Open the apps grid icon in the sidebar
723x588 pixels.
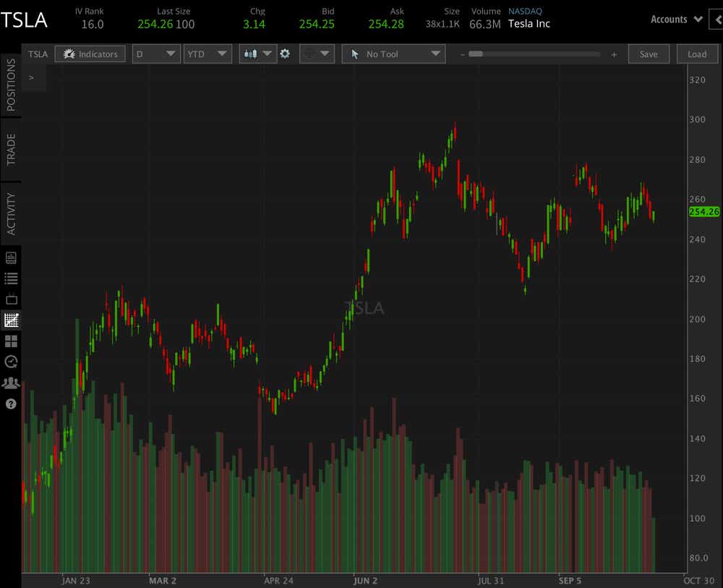pos(11,341)
